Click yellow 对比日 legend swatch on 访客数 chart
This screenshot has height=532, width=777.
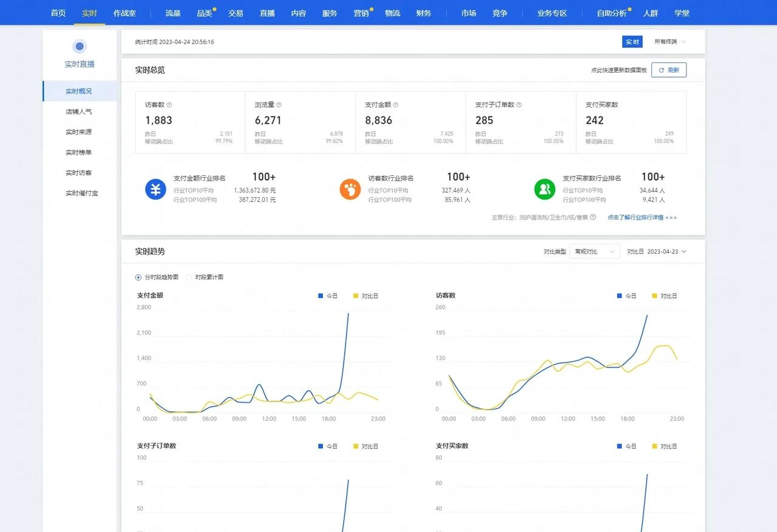(654, 296)
